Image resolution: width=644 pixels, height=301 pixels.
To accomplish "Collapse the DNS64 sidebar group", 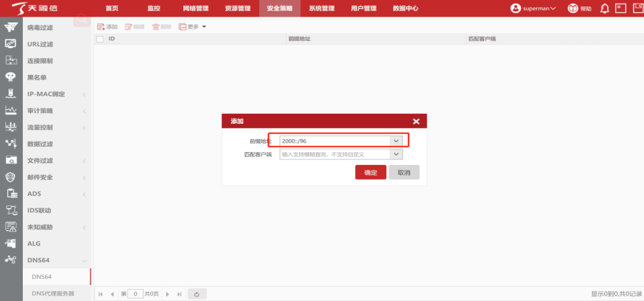I will (x=84, y=261).
